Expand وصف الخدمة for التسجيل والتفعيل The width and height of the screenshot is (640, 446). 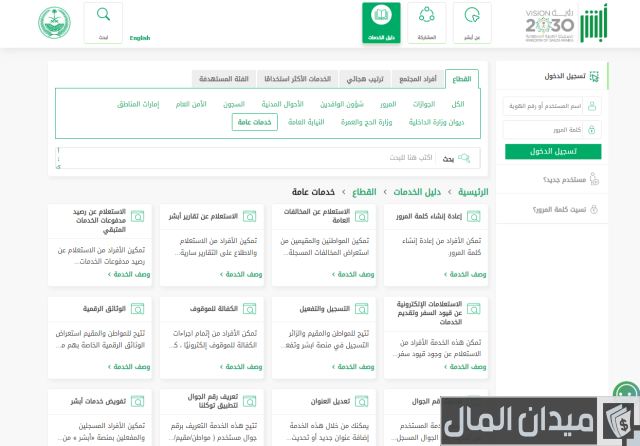coord(353,367)
